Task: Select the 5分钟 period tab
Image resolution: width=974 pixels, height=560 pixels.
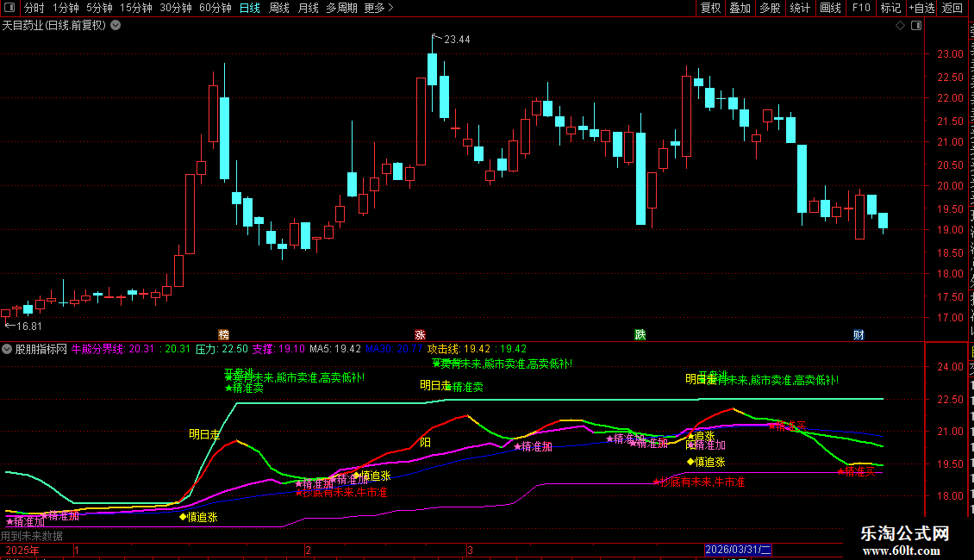Action: (x=99, y=8)
